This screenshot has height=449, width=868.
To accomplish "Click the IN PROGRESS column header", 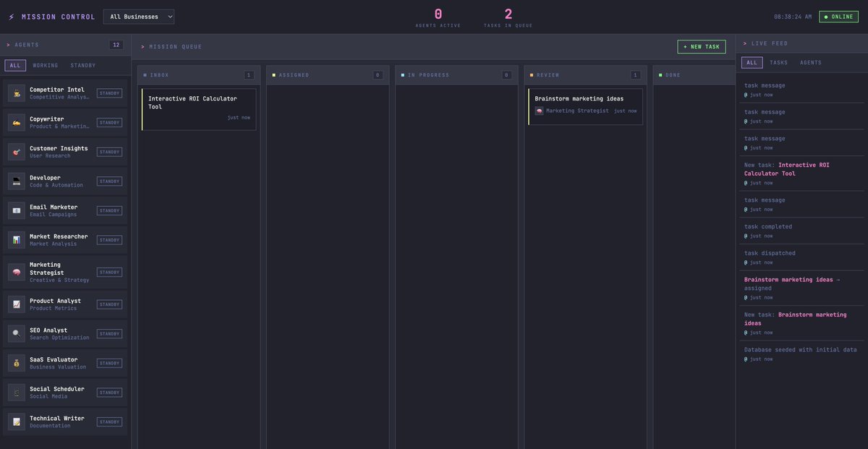I will coord(456,75).
